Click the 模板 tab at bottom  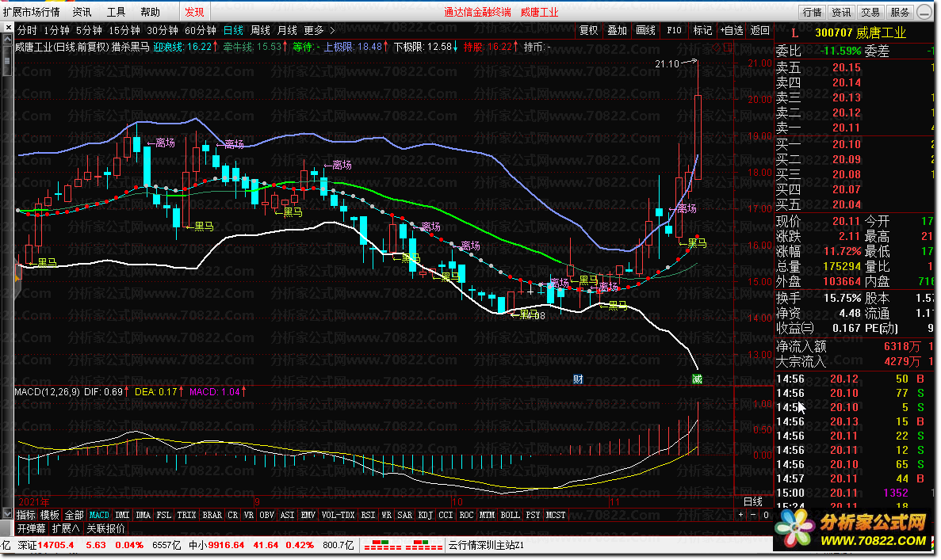[50, 515]
